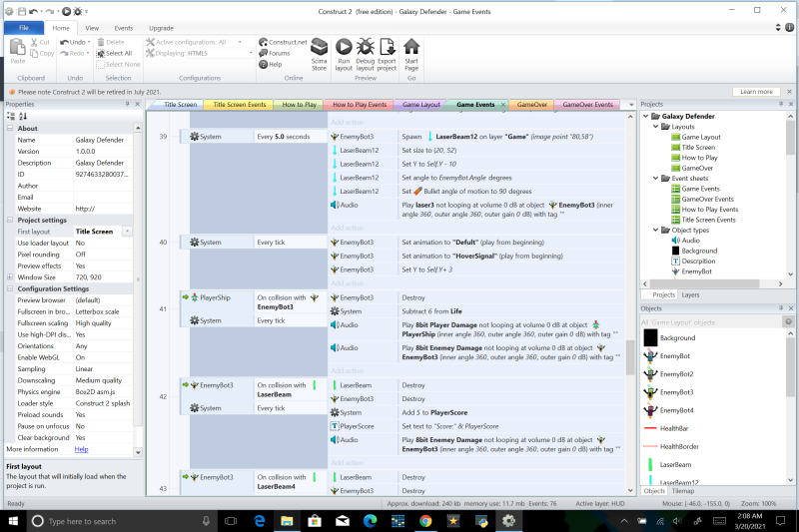Screen dimensions: 799x532
Task: Expand the Window Size property
Action: tap(10, 276)
